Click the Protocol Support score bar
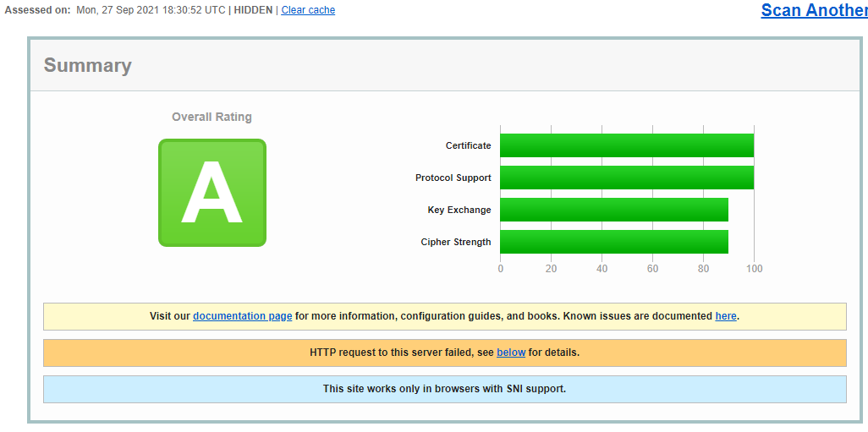 [627, 178]
